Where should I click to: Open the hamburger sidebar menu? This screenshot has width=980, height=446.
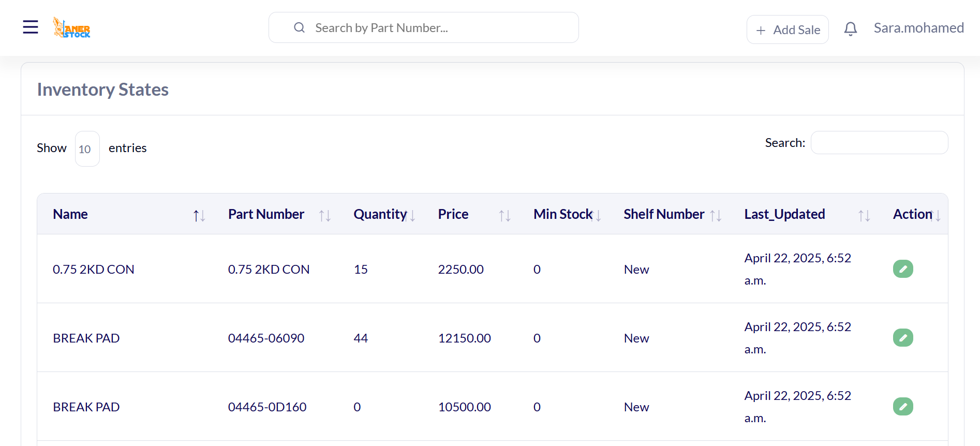point(31,27)
